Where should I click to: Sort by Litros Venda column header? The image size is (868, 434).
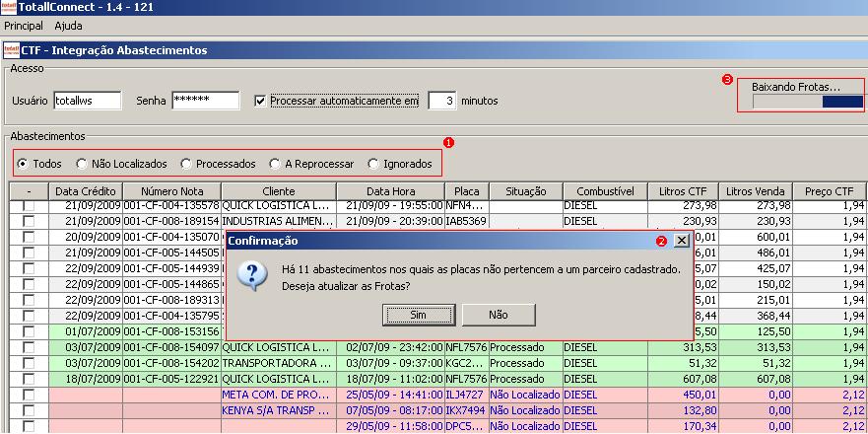756,191
